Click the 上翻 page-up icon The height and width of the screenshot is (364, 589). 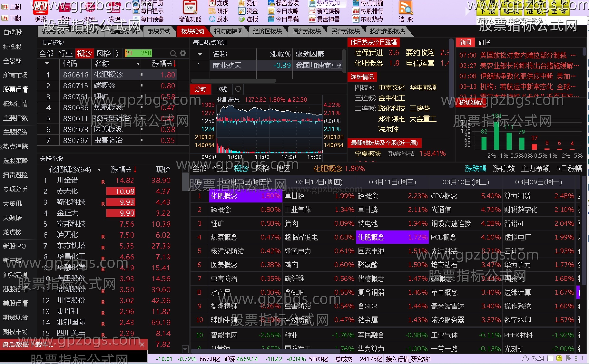point(5,7)
